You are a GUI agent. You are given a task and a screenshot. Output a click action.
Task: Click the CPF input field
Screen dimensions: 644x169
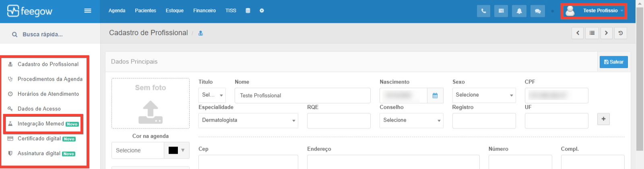click(x=556, y=96)
